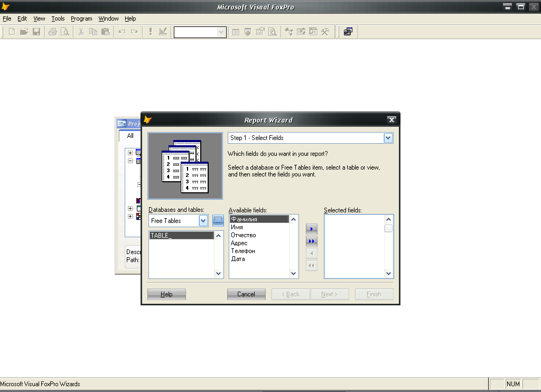Screen dimensions: 541x392
Task: Click the browse table button beside Free Tables
Action: 218,220
